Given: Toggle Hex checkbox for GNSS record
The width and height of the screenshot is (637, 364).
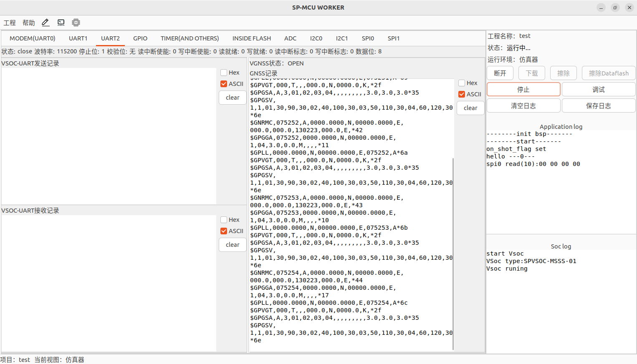Looking at the screenshot, I should click(462, 83).
